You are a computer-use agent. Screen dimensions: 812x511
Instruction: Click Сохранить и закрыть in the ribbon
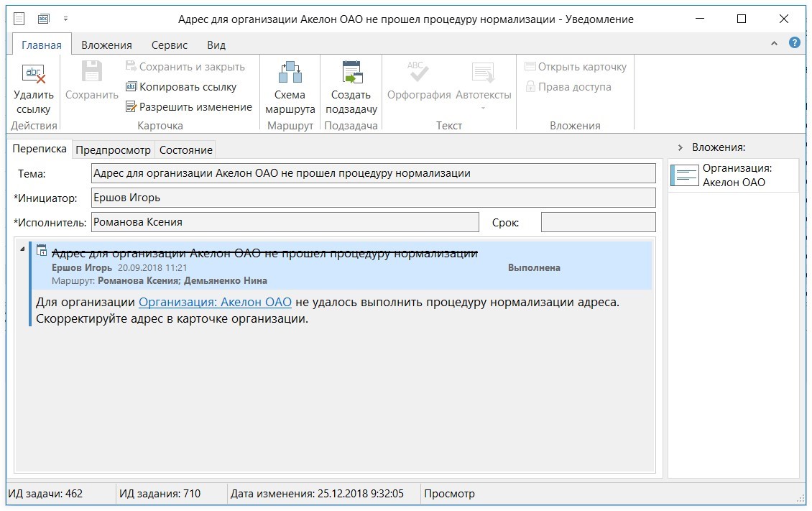tap(185, 67)
